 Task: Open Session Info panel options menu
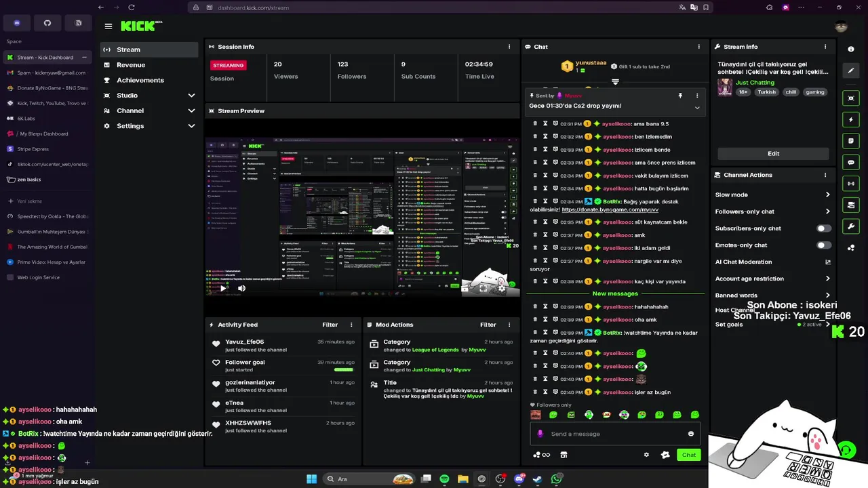(509, 47)
